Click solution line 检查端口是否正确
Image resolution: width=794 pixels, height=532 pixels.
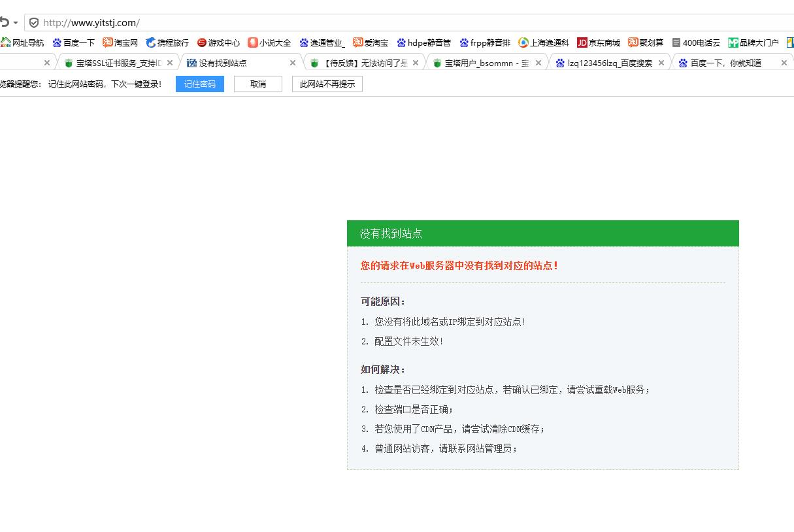(x=407, y=409)
